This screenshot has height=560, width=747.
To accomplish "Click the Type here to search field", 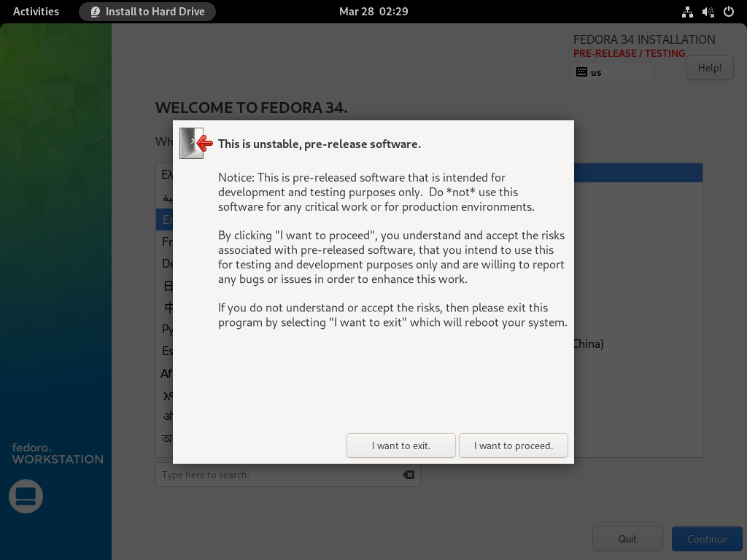I will point(277,475).
